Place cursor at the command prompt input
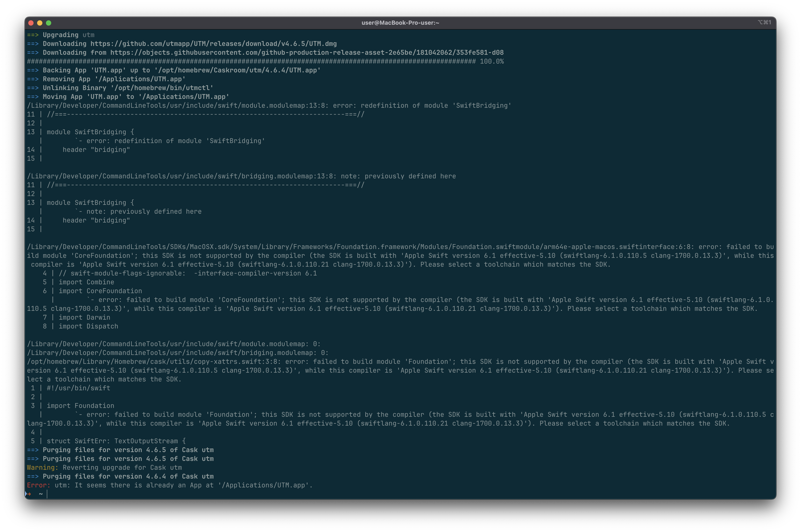Image resolution: width=801 pixels, height=532 pixels. [x=47, y=494]
